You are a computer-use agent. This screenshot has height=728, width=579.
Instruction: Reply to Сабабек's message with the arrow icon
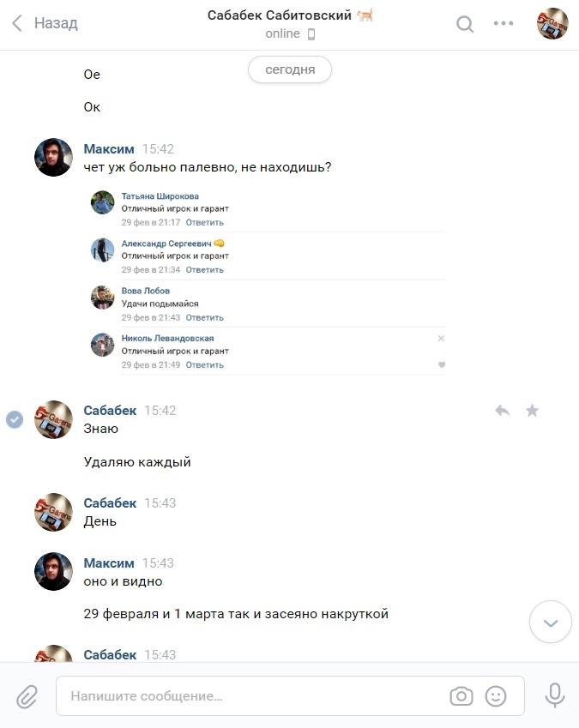tap(503, 411)
